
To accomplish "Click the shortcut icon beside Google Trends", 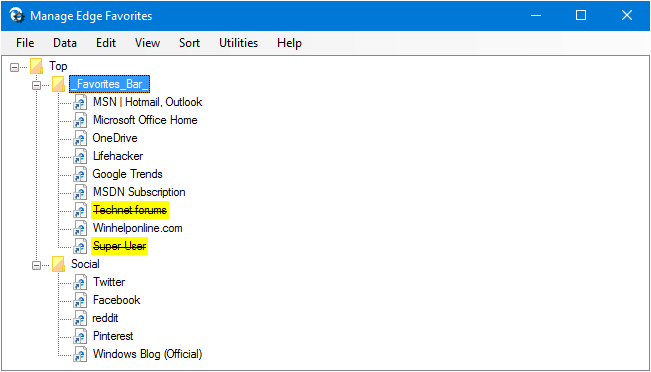I will [80, 174].
